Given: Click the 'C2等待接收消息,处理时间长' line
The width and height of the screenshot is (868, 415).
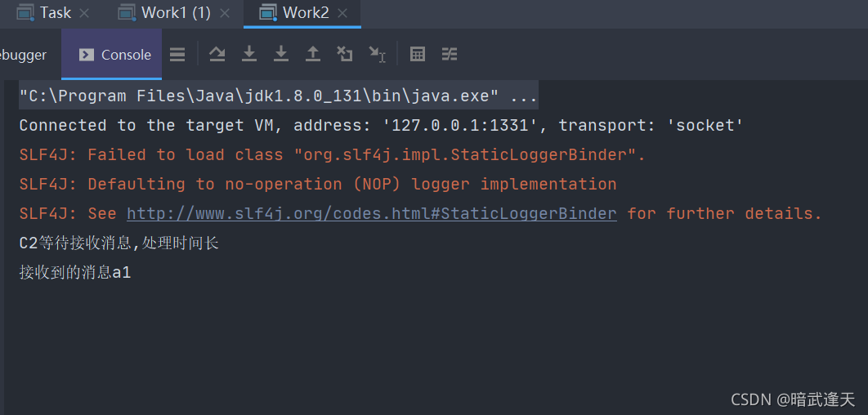Looking at the screenshot, I should click(119, 243).
